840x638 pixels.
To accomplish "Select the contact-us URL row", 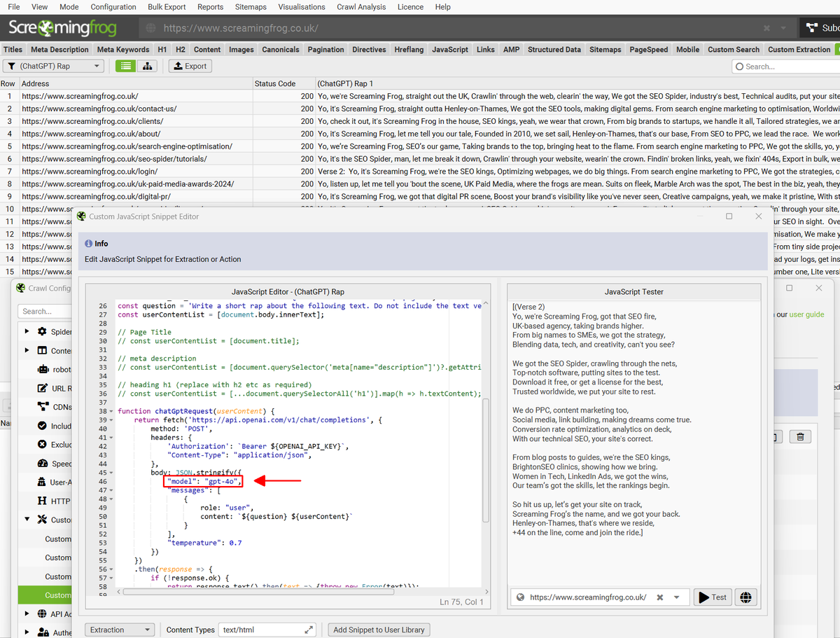I will click(420, 109).
